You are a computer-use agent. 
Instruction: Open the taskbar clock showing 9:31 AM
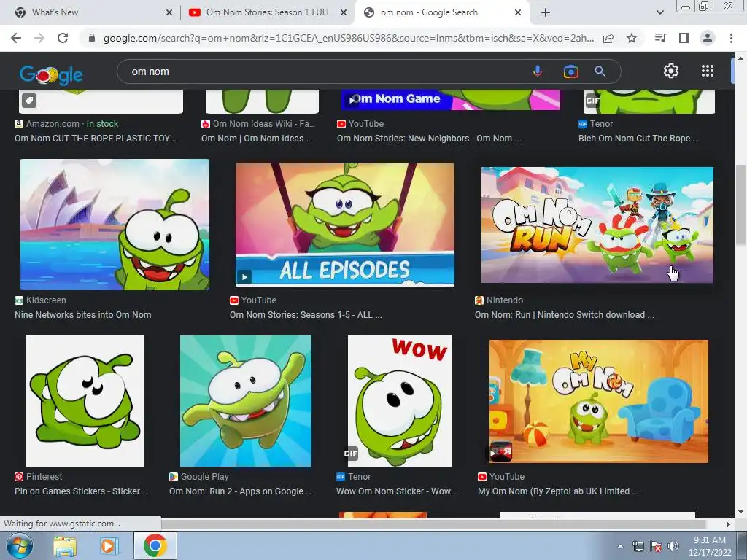tap(709, 546)
